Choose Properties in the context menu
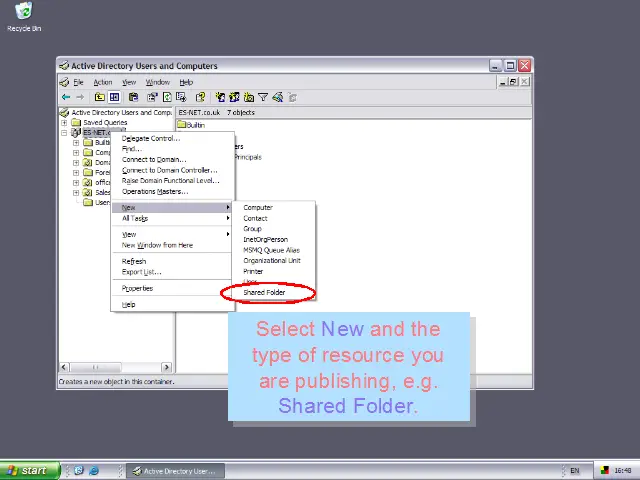 pos(172,288)
